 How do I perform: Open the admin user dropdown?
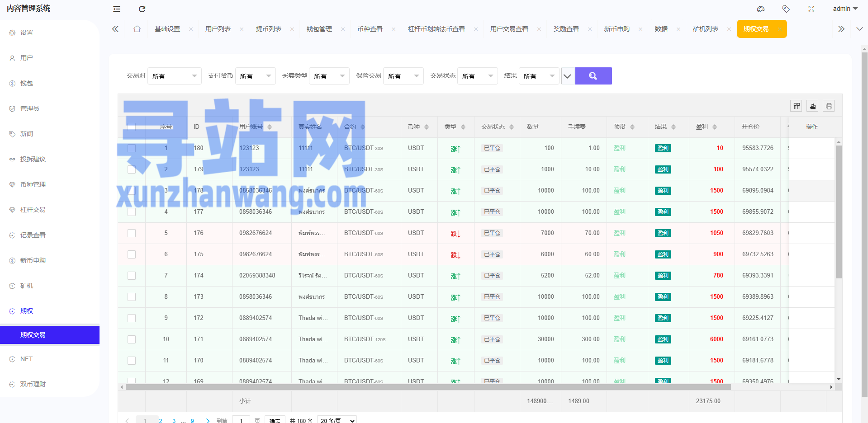pos(845,9)
